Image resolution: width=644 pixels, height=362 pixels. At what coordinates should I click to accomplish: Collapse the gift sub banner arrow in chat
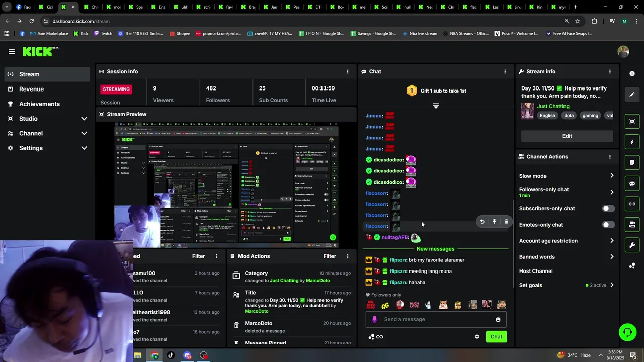(x=436, y=106)
